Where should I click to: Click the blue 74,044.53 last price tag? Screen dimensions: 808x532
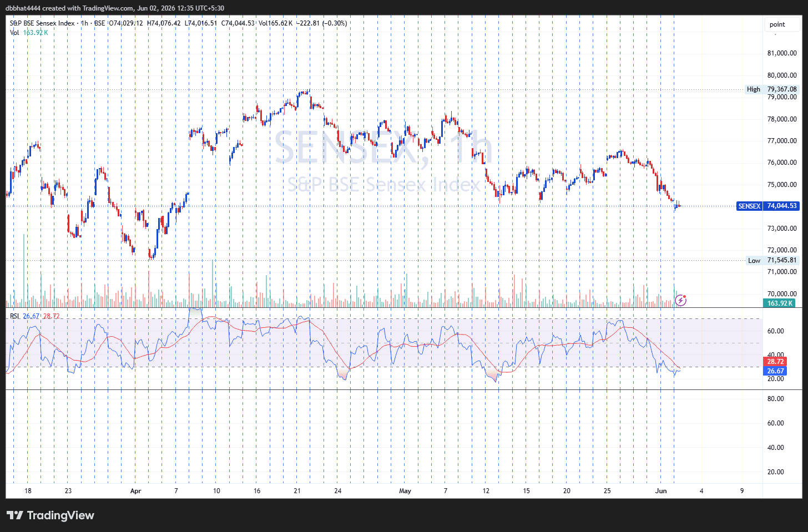click(781, 206)
